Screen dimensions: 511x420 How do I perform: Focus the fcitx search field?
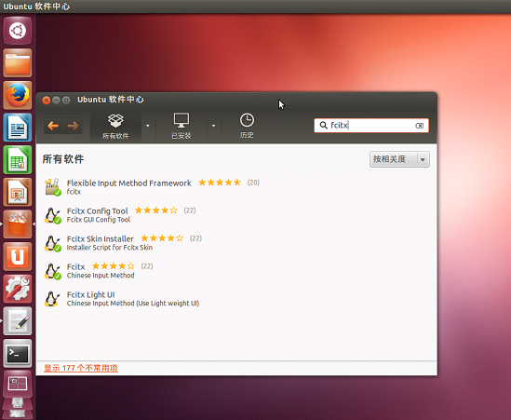point(371,126)
